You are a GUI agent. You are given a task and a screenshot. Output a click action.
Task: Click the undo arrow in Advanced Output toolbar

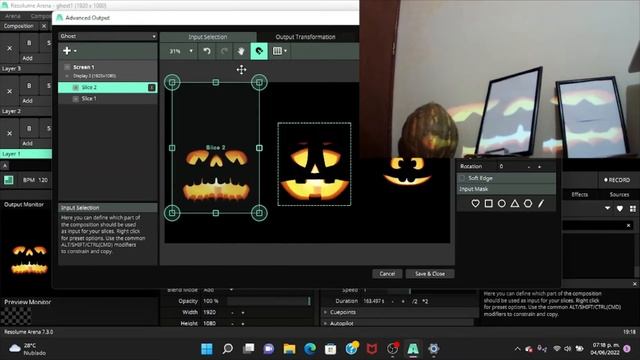[x=207, y=51]
